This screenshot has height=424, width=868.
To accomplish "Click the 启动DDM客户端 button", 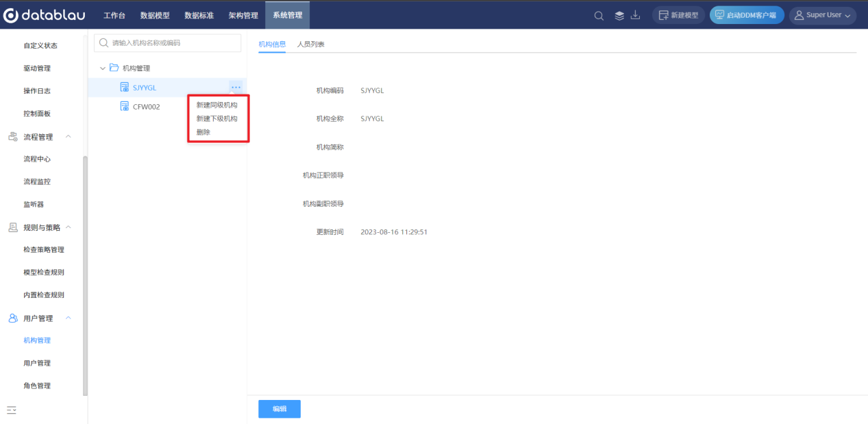I will click(x=747, y=16).
